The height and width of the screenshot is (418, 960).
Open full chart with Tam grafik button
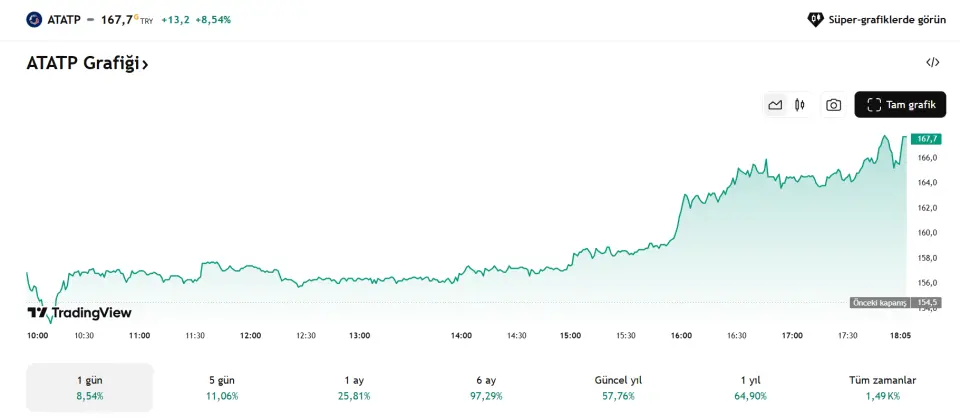pyautogui.click(x=900, y=105)
